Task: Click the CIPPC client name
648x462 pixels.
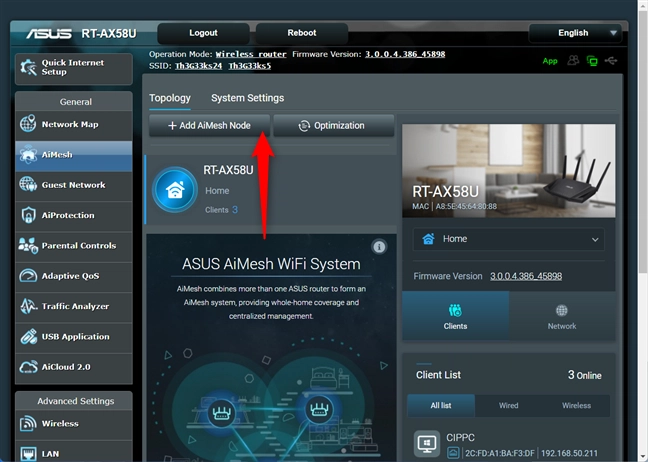Action: pos(460,438)
